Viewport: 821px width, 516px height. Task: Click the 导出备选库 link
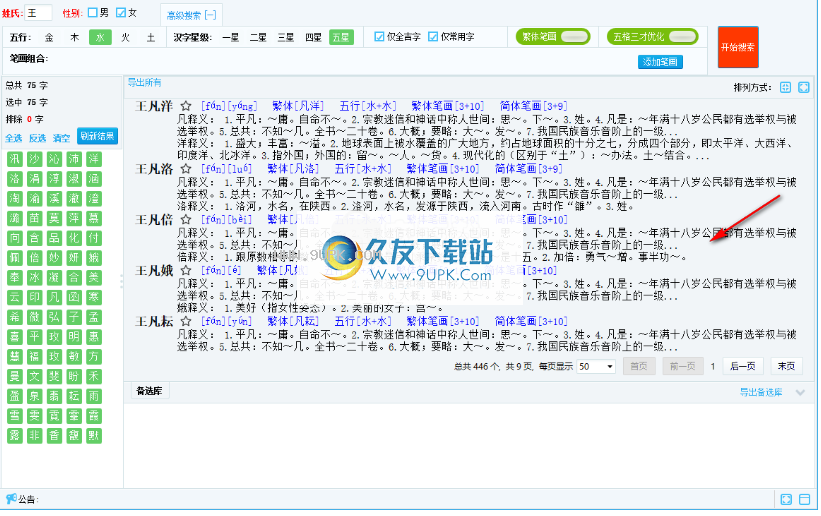point(761,392)
